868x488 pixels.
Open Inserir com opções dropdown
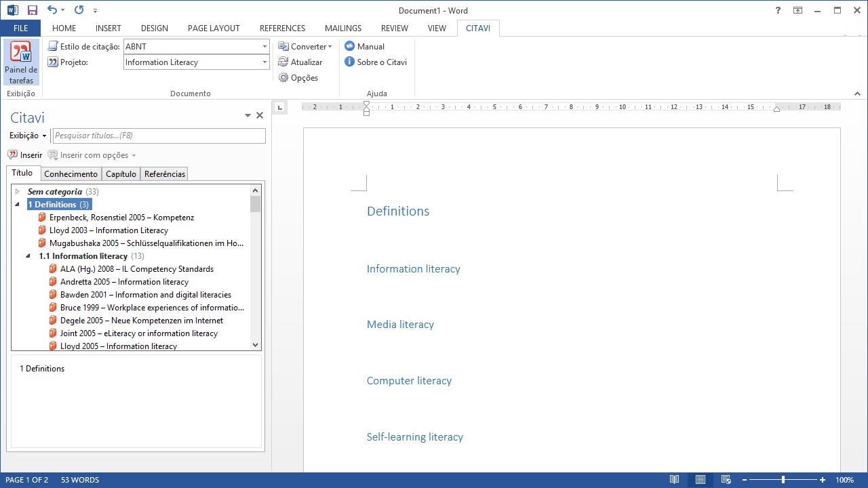click(92, 155)
